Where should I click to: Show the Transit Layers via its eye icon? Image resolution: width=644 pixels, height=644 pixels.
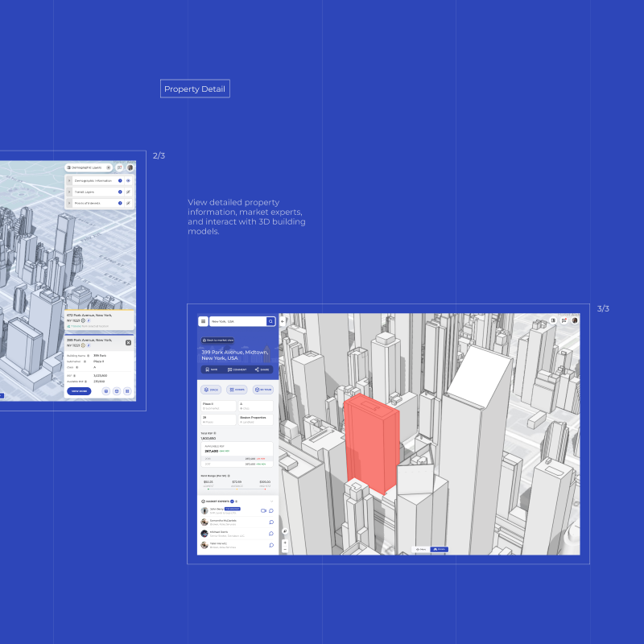128,192
